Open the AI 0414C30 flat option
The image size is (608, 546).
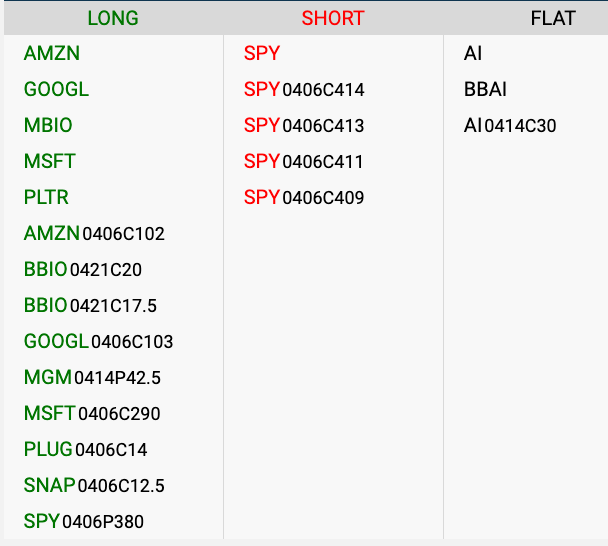510,126
